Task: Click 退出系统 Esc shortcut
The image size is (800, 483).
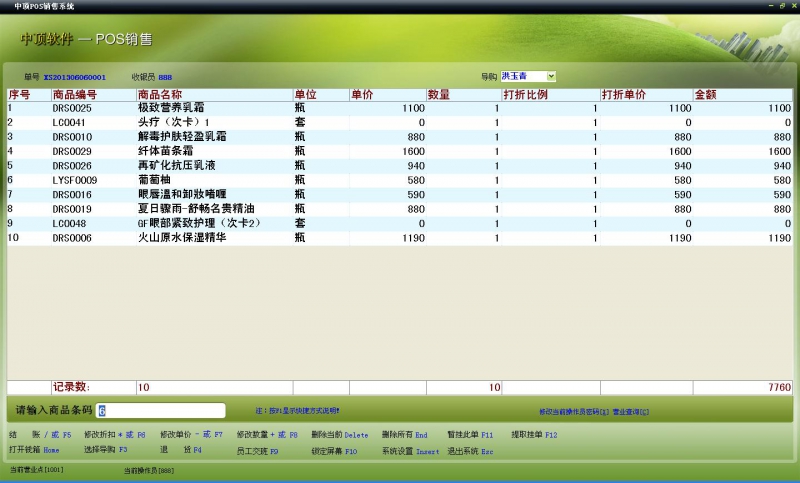Action: tap(470, 451)
